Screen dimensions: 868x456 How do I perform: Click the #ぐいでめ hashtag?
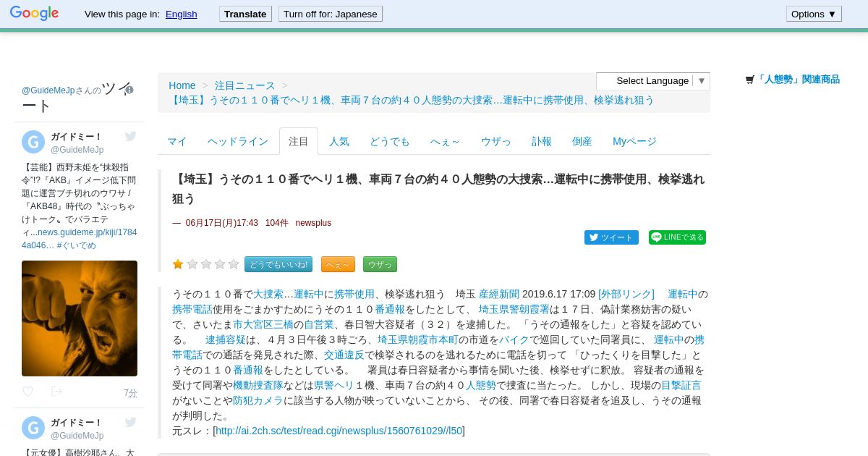(x=76, y=245)
